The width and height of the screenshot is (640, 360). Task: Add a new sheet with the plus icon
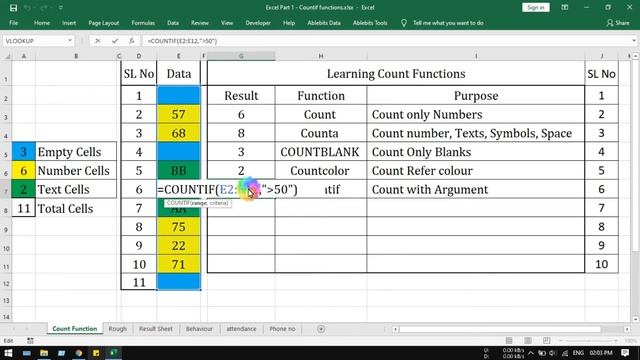pyautogui.click(x=321, y=329)
